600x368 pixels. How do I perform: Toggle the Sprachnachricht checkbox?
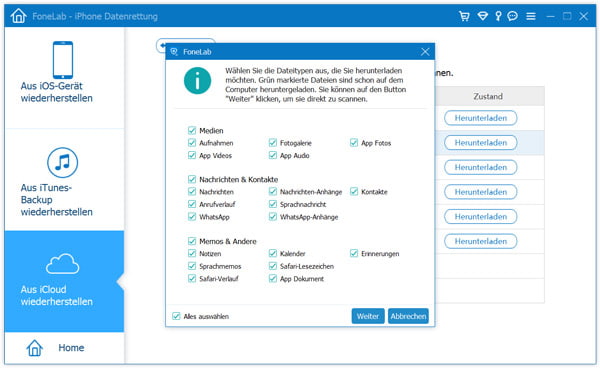(273, 204)
